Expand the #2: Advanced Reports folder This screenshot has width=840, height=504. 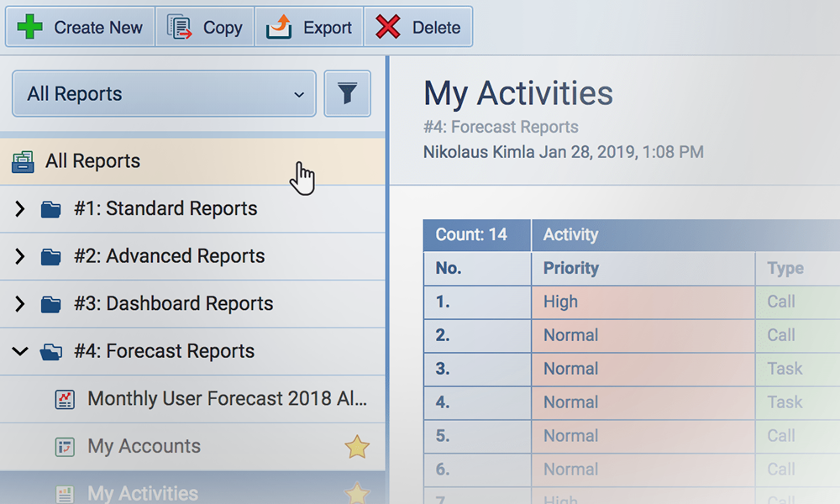click(x=20, y=257)
